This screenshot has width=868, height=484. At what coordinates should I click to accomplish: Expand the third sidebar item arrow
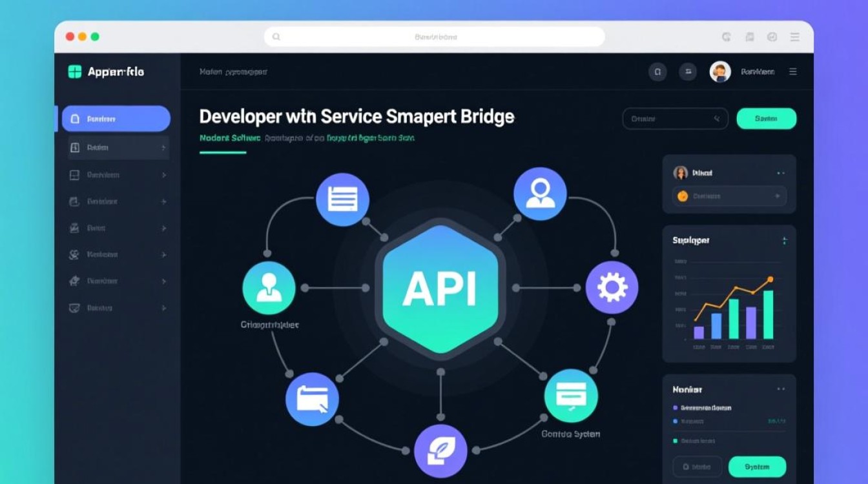coord(163,175)
